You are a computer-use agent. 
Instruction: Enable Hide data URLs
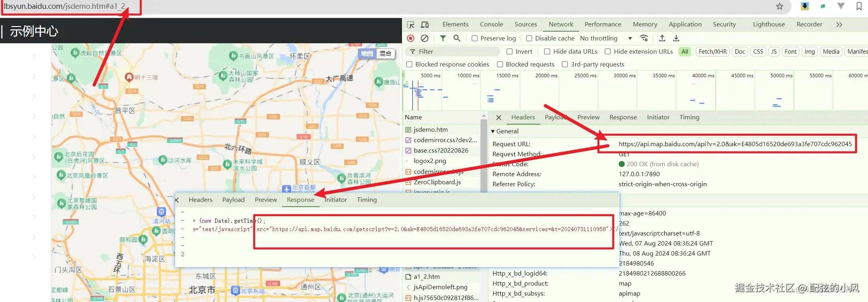(547, 51)
